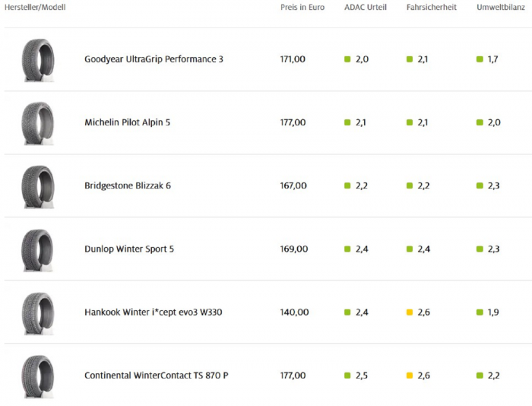
Task: Sort table by Fahrsicherheit header
Action: pos(432,8)
